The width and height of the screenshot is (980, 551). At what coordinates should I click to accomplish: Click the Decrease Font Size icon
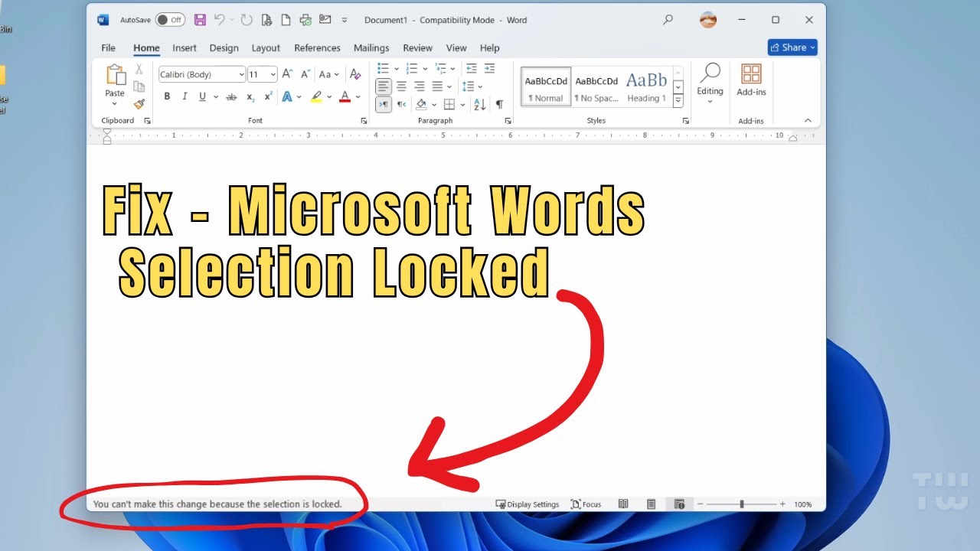305,74
